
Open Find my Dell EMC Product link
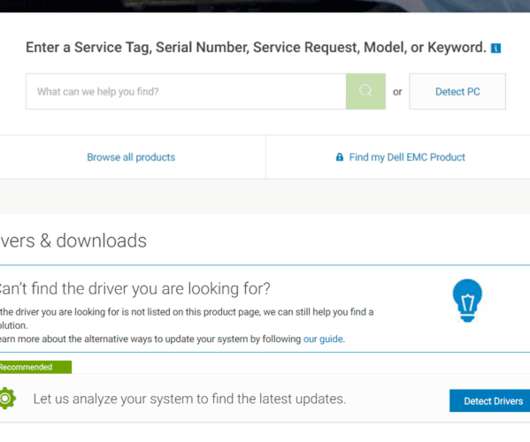[x=407, y=157]
